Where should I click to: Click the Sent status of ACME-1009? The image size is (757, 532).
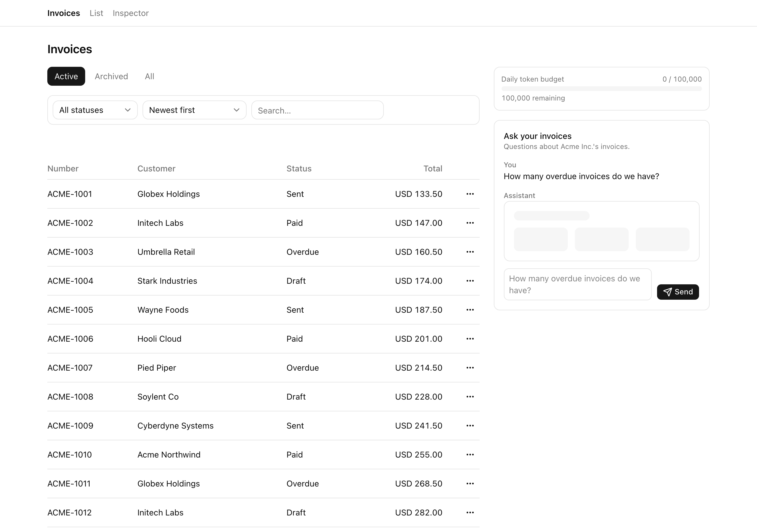(x=295, y=426)
